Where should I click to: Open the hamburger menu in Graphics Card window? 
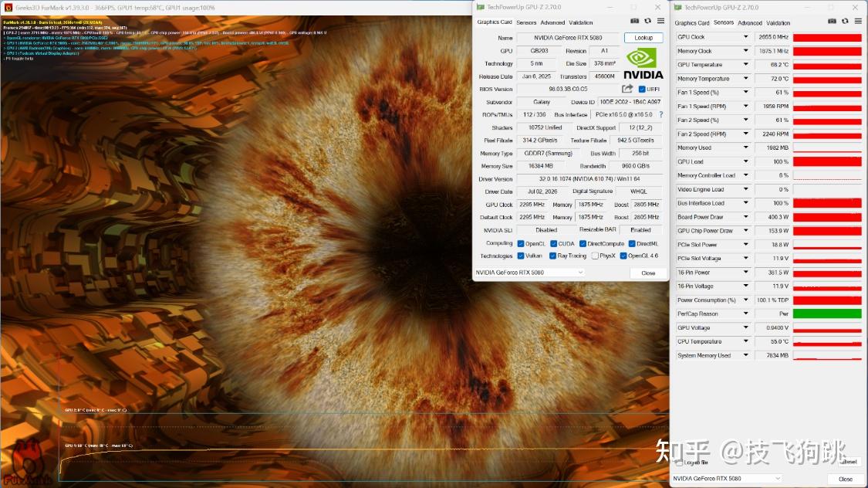coord(660,21)
